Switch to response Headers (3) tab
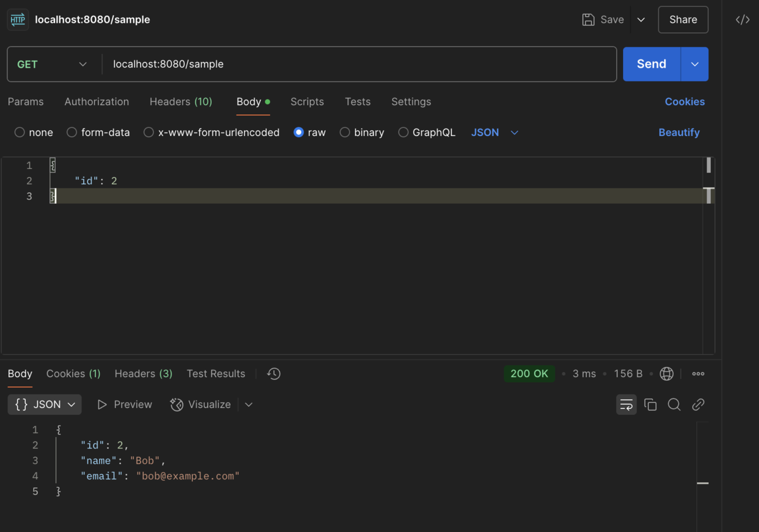Viewport: 759px width, 532px height. tap(144, 374)
